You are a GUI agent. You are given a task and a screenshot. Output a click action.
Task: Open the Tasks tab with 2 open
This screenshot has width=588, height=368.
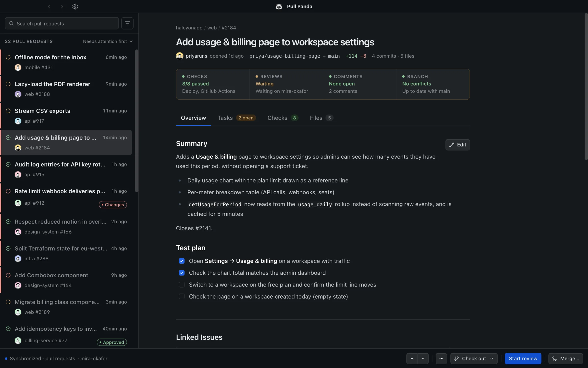pos(236,118)
